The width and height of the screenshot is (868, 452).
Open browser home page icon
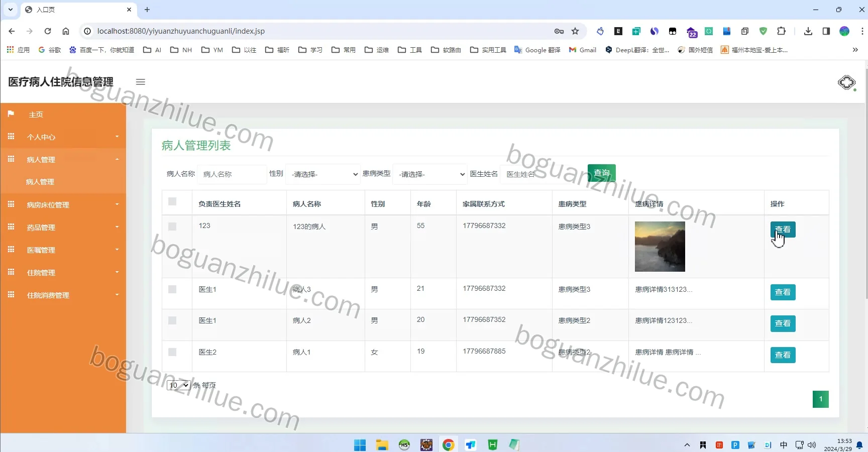coord(66,31)
